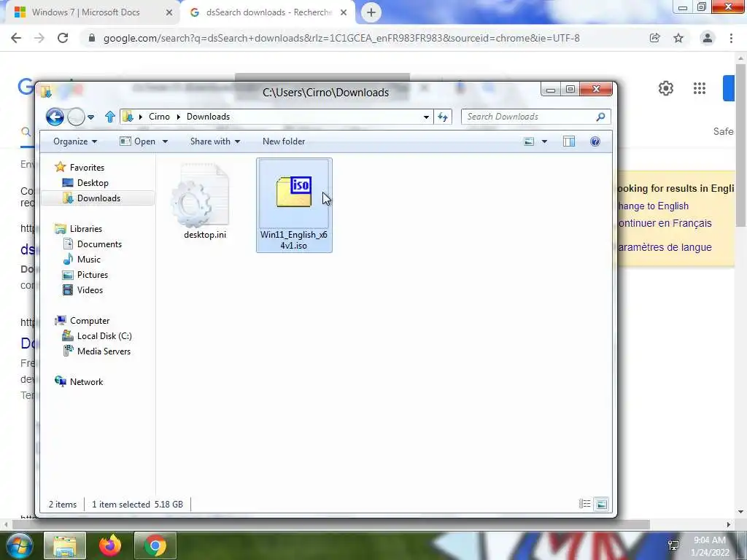The image size is (747, 560).
Task: Go up one folder level in Explorer
Action: coord(109,117)
